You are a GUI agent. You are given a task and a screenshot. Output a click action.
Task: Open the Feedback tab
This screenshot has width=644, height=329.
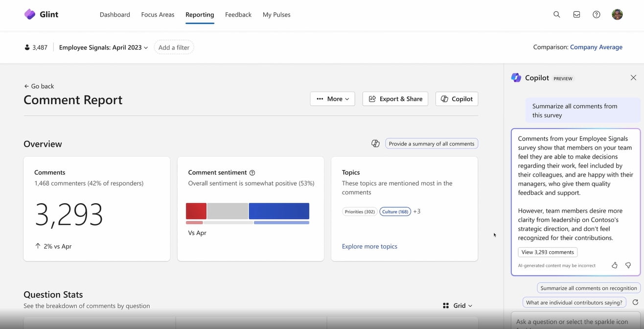[238, 15]
